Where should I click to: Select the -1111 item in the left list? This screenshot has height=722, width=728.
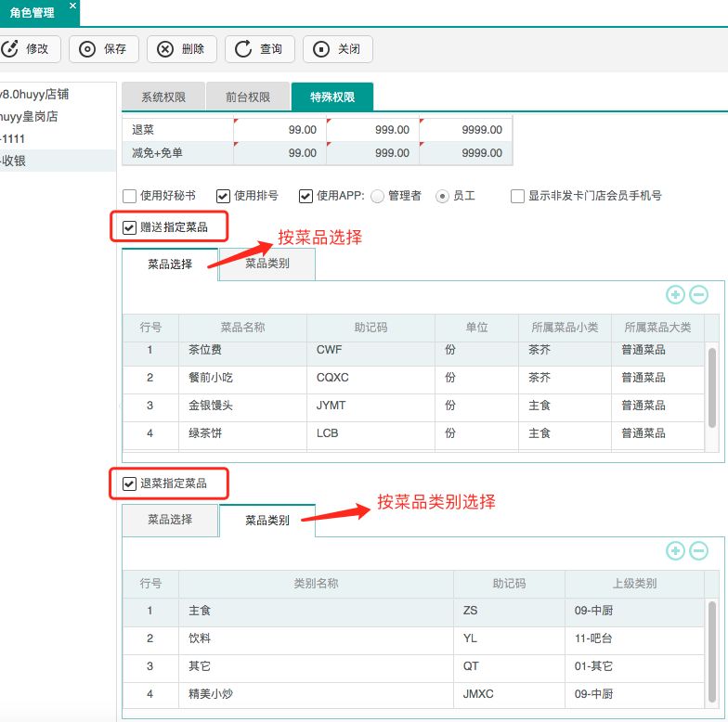coord(58,139)
